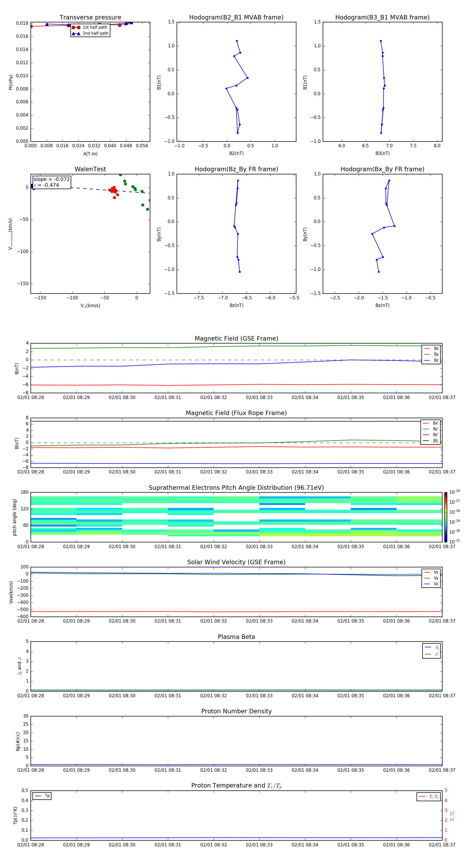Image resolution: width=473 pixels, height=868 pixels.
Task: Click the '02/01 08:37' tick under temperature plot
Action: click(442, 845)
